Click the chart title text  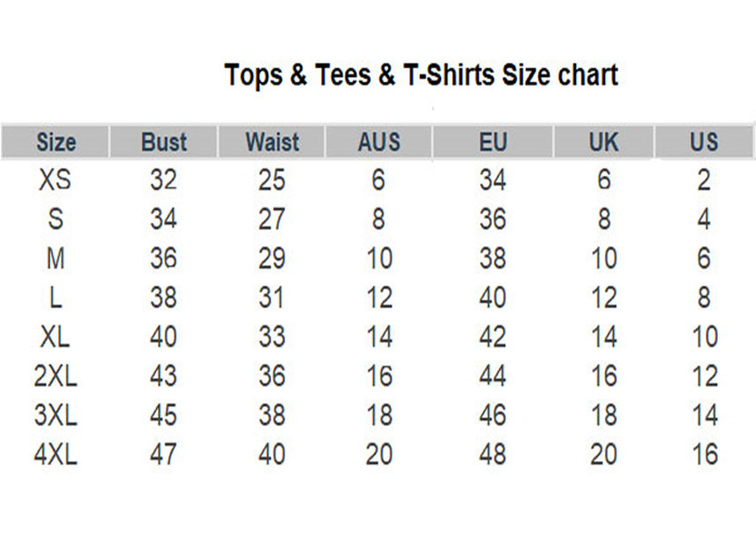[x=422, y=75]
